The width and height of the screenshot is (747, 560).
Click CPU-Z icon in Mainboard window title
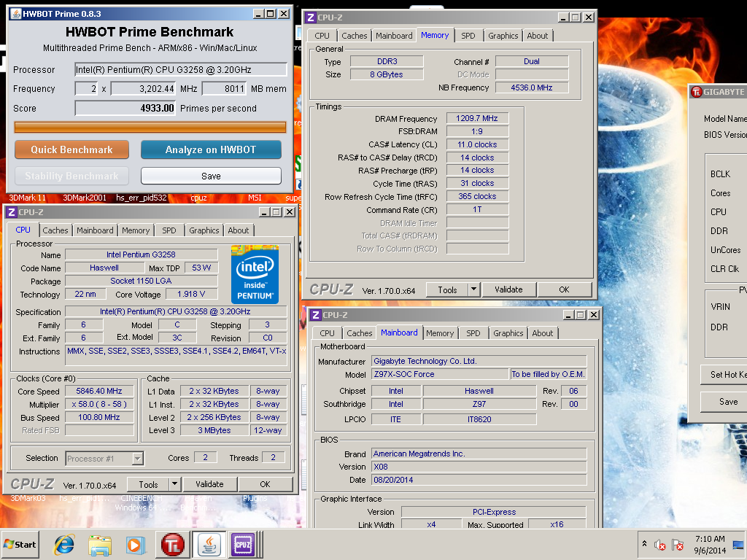point(316,315)
